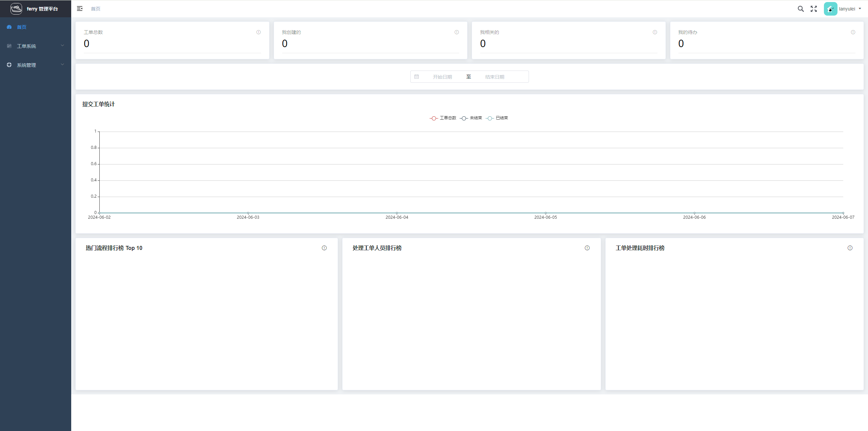Open the lanyulei user dropdown arrow
Screen dimensions: 868x431
point(860,9)
